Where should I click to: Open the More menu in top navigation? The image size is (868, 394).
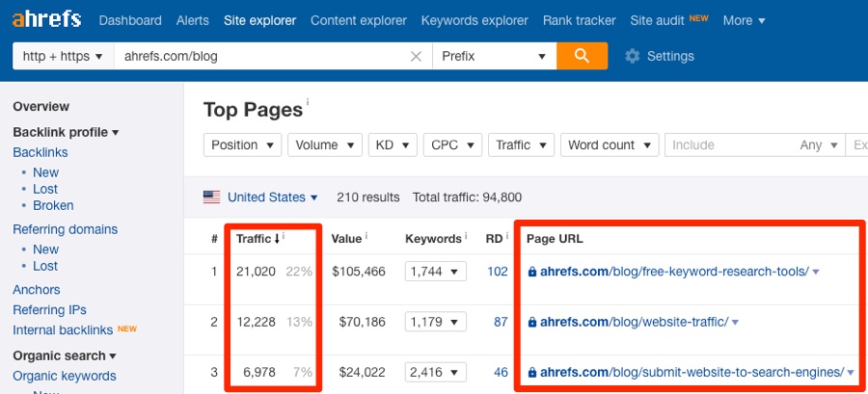pyautogui.click(x=744, y=20)
